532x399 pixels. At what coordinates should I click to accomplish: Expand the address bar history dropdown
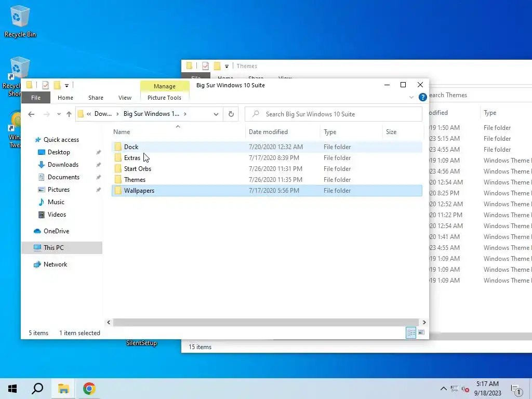coord(216,114)
